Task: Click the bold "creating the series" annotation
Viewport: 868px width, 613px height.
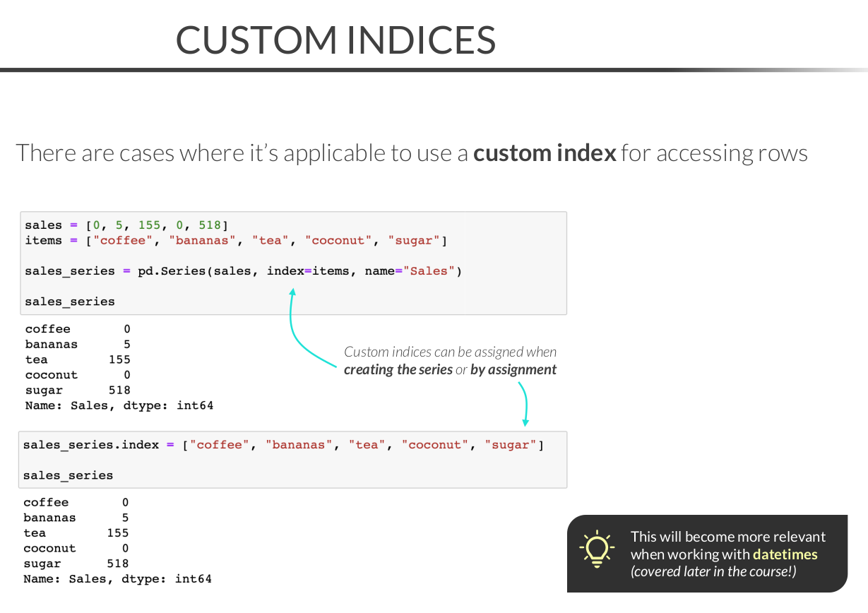Action: pyautogui.click(x=398, y=369)
